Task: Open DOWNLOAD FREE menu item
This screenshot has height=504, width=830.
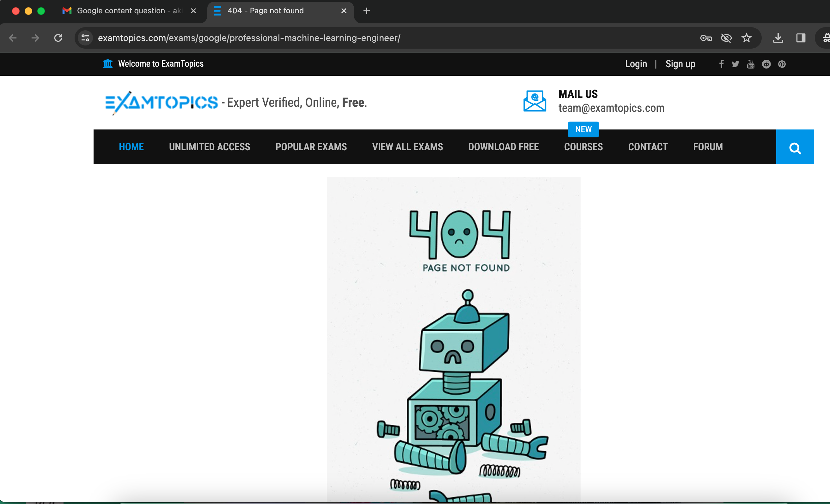Action: (x=503, y=147)
